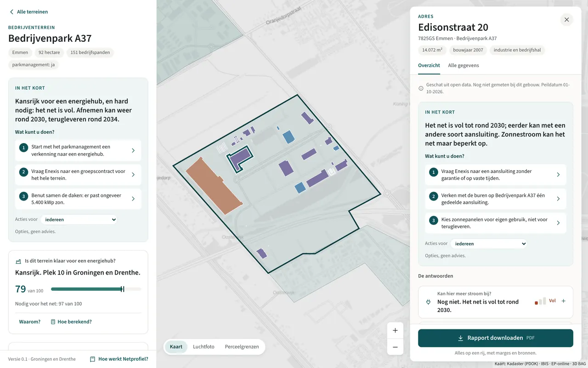588x368 pixels.
Task: Click the 'Vol' capacity indicator bars
Action: click(540, 301)
